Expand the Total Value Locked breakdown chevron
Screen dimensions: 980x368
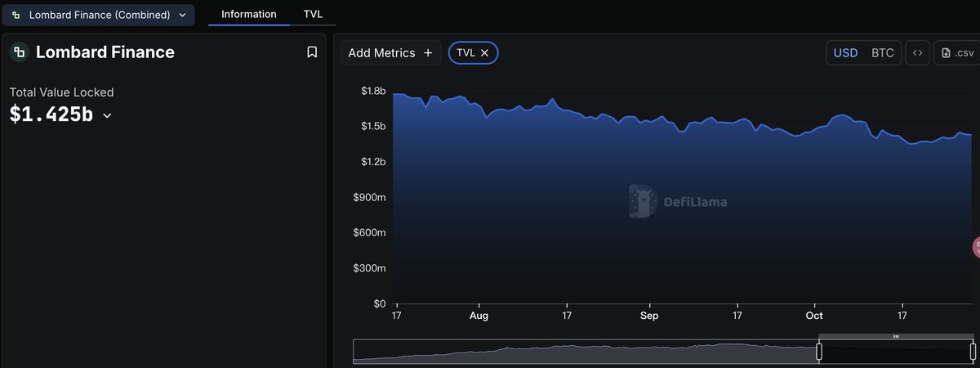107,116
